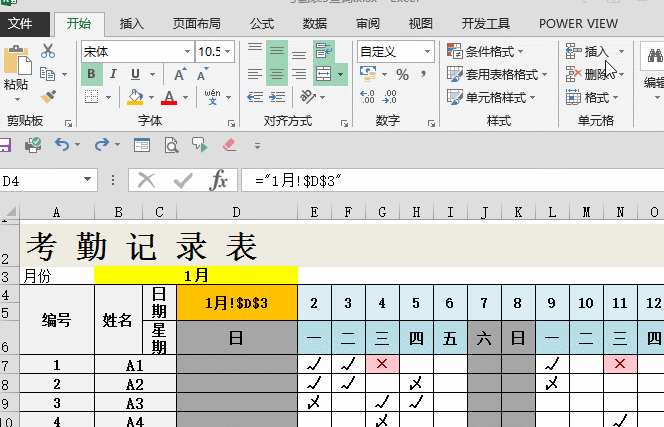Switch to 数据 tab
This screenshot has height=427, width=664.
[x=315, y=24]
